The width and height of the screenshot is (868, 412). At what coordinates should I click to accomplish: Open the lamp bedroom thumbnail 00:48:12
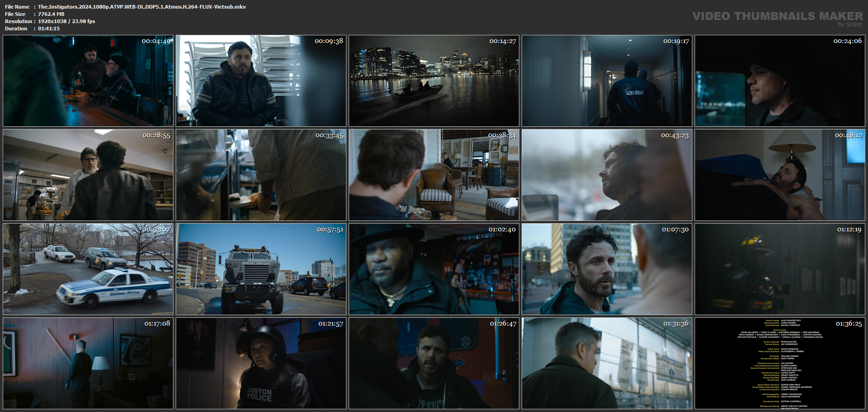tap(780, 175)
